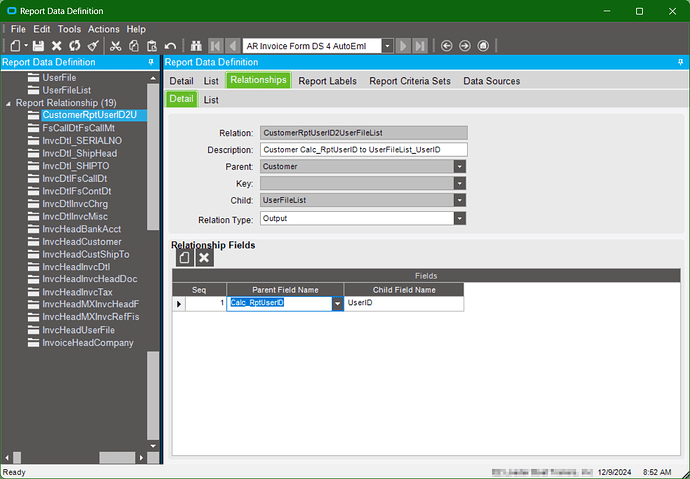Pin the left Report Data Definition panel
Viewport: 690px width, 479px height.
coord(151,62)
